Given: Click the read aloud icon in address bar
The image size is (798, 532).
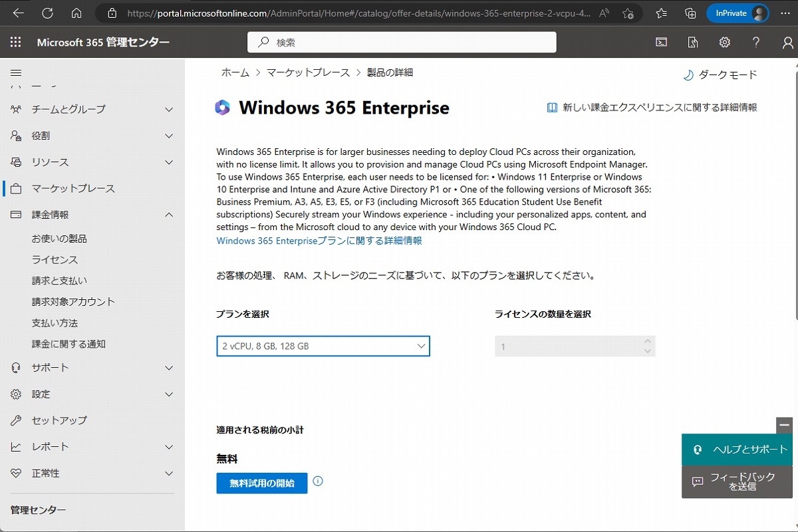Looking at the screenshot, I should [604, 13].
